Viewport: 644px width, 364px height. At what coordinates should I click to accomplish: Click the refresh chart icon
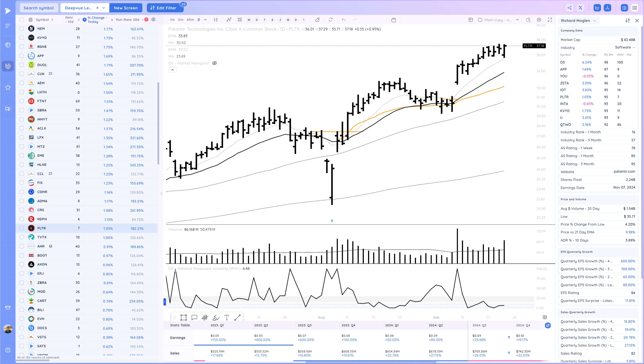331,20
